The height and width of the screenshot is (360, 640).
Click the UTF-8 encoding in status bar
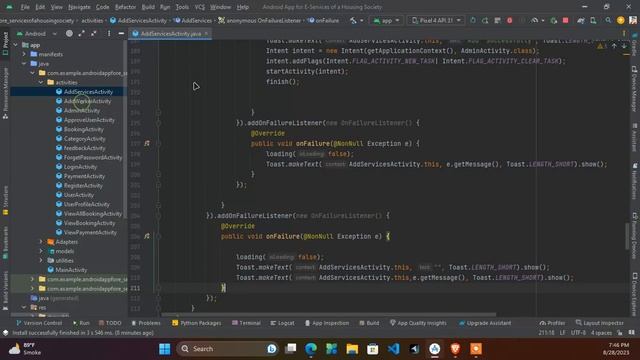click(578, 333)
